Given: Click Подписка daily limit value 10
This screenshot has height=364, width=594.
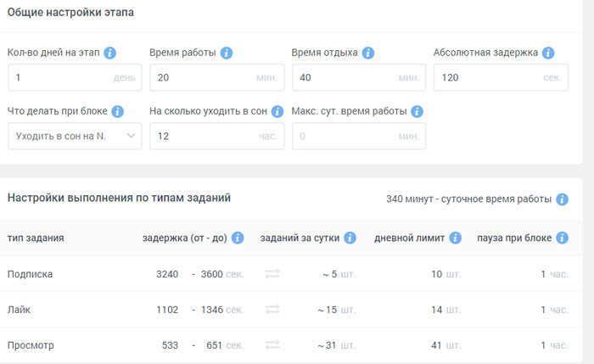Looking at the screenshot, I should [436, 274].
